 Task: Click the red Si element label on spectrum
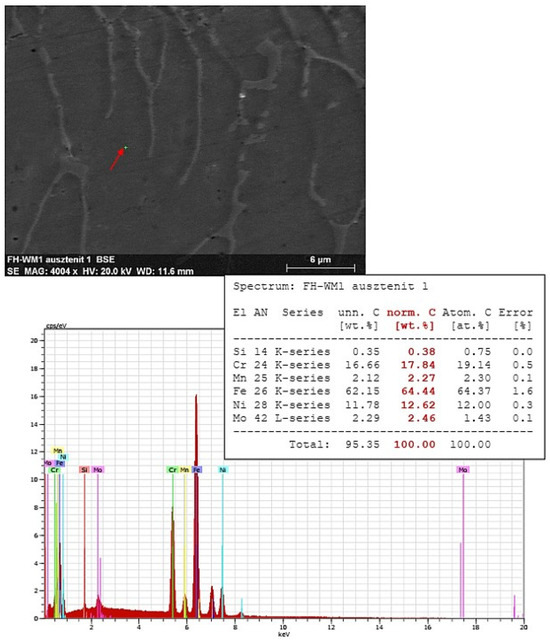pos(84,470)
